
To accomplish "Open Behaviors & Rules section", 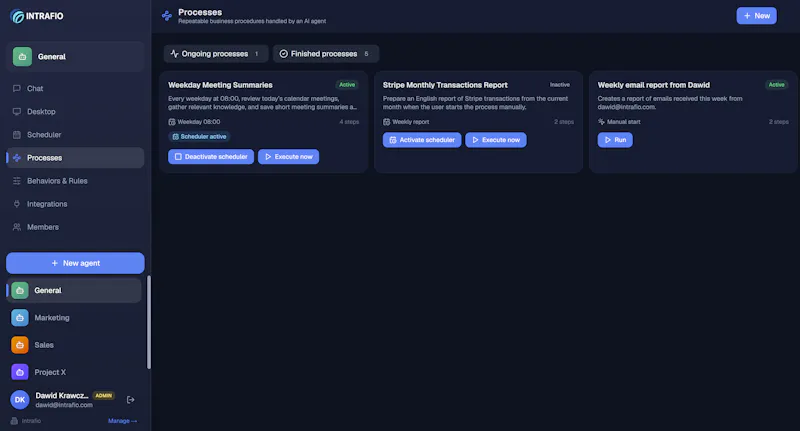I will pyautogui.click(x=75, y=181).
